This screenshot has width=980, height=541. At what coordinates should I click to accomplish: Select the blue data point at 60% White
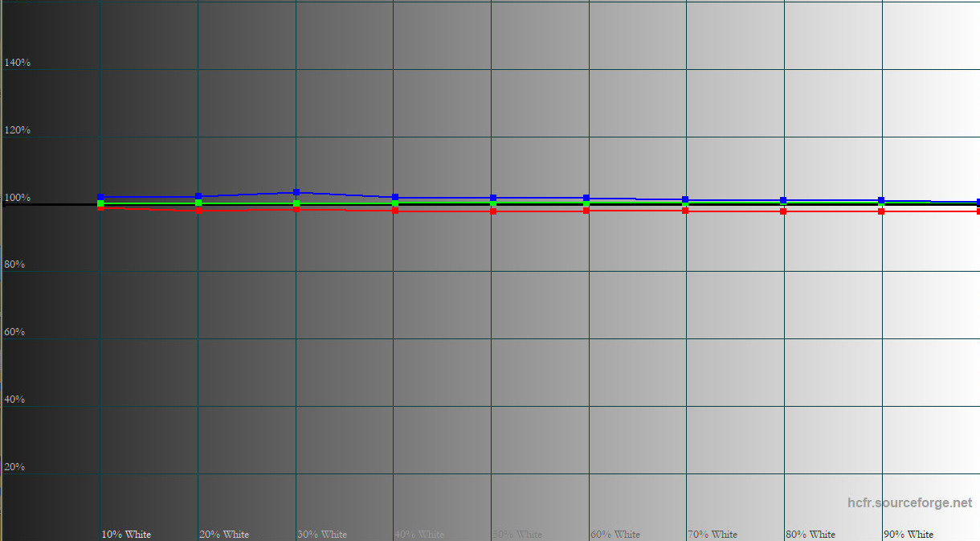coord(586,198)
